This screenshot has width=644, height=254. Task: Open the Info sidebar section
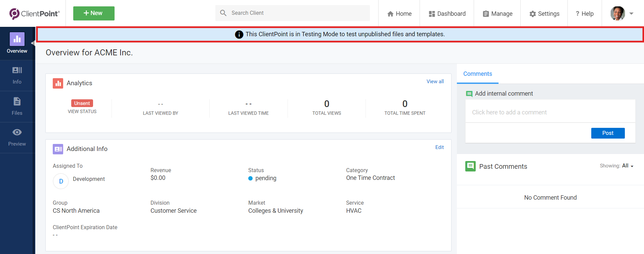[17, 75]
